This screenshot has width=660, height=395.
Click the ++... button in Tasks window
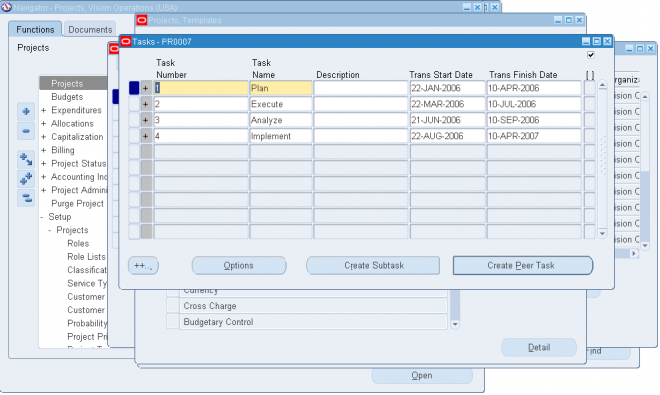pos(143,266)
